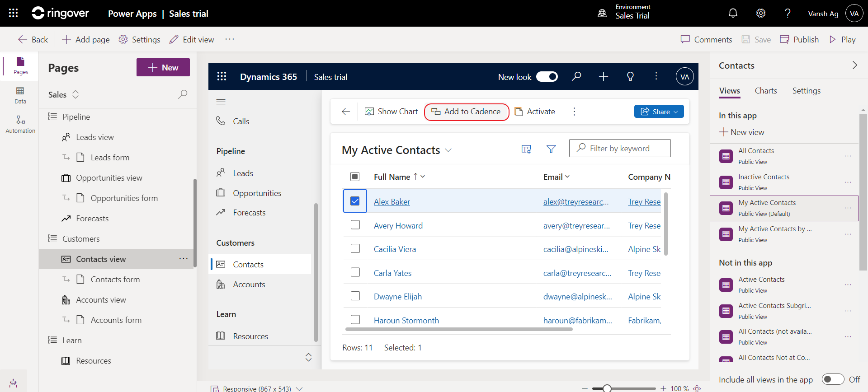Image resolution: width=868 pixels, height=392 pixels.
Task: Open the filter funnel icon
Action: (x=551, y=149)
